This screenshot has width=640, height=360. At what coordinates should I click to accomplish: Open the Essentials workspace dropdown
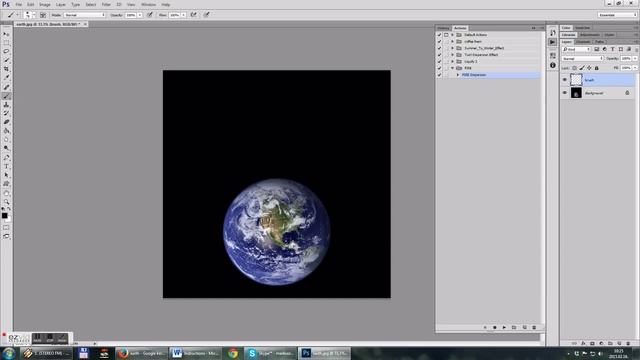click(617, 15)
